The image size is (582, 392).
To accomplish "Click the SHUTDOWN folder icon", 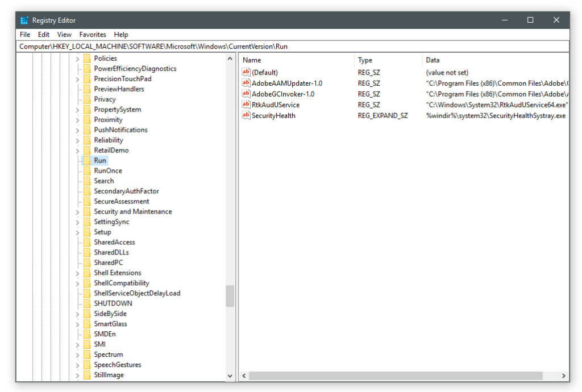I will (x=87, y=303).
